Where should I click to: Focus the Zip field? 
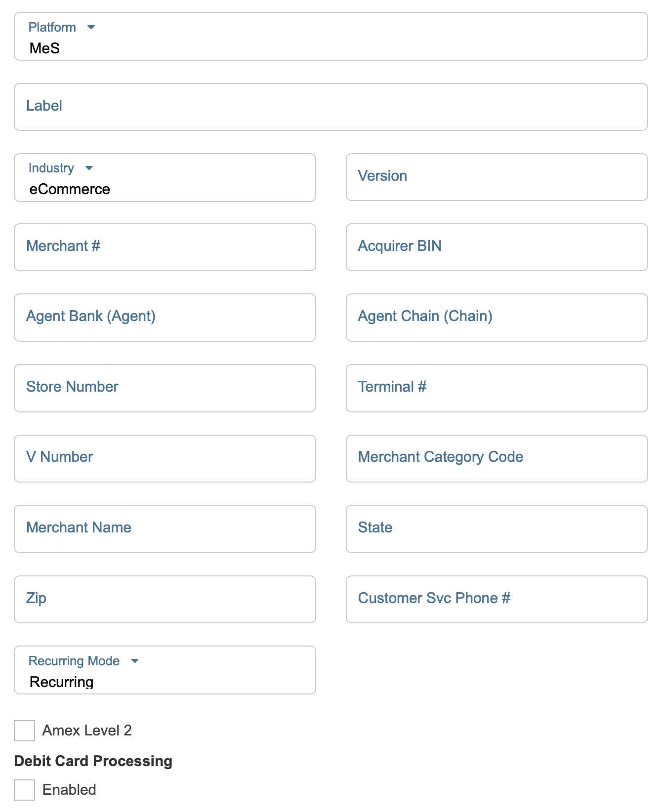click(165, 599)
